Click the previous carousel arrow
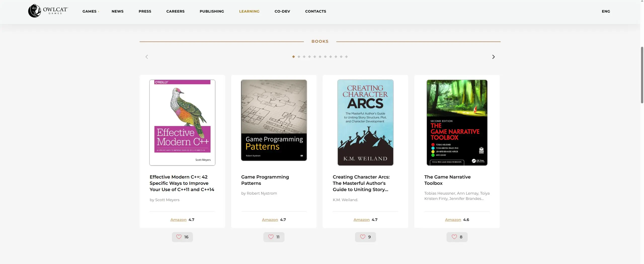Image resolution: width=644 pixels, height=264 pixels. pyautogui.click(x=147, y=57)
